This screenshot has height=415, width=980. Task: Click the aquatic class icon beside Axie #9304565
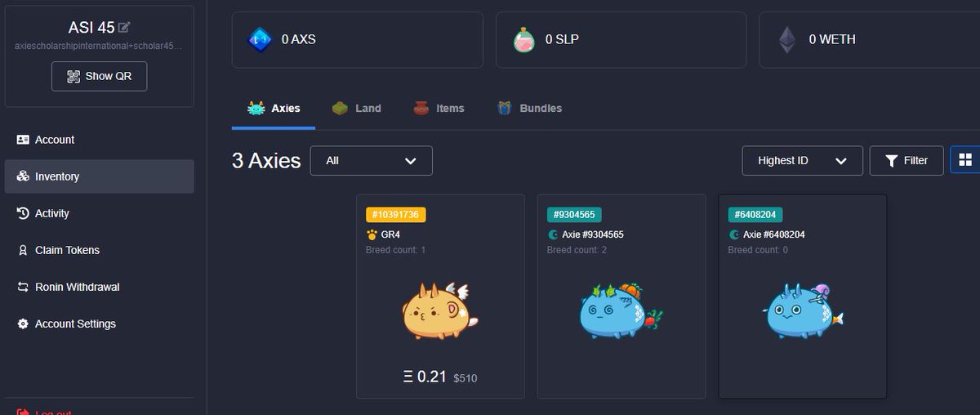tap(553, 234)
